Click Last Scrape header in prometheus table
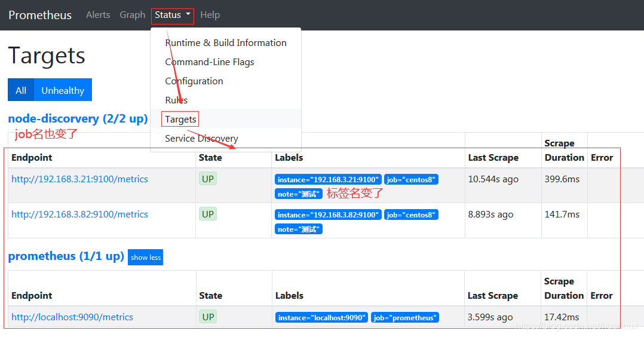Image resolution: width=644 pixels, height=337 pixels. [x=493, y=296]
